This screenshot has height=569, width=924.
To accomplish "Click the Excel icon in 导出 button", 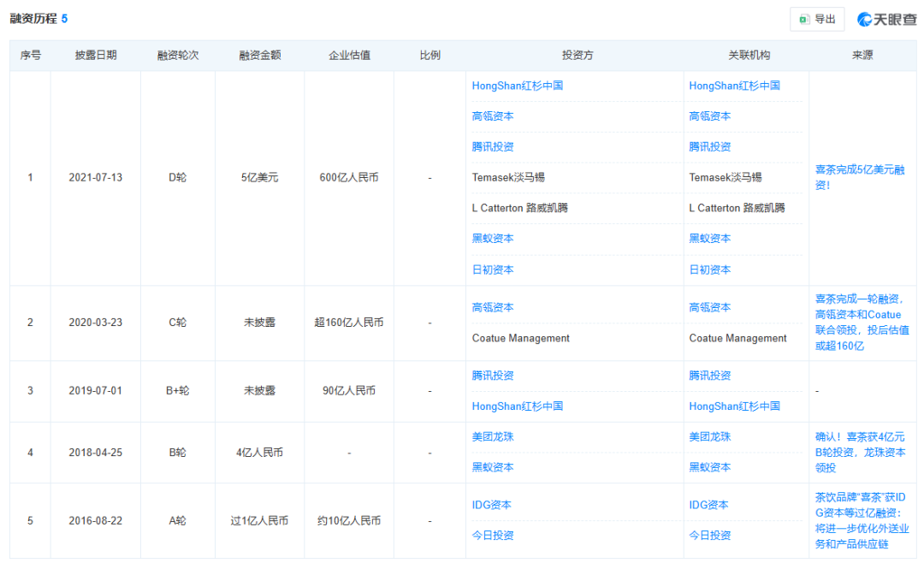I will pos(803,20).
